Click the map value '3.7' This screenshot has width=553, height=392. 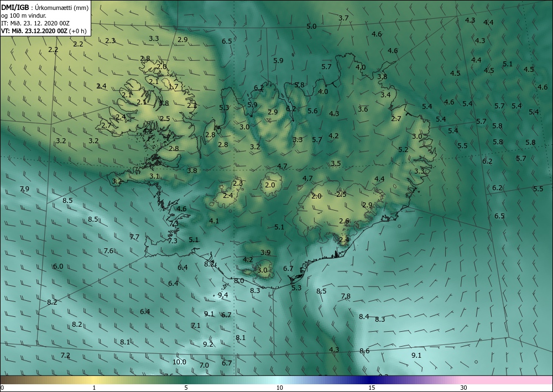(x=343, y=18)
